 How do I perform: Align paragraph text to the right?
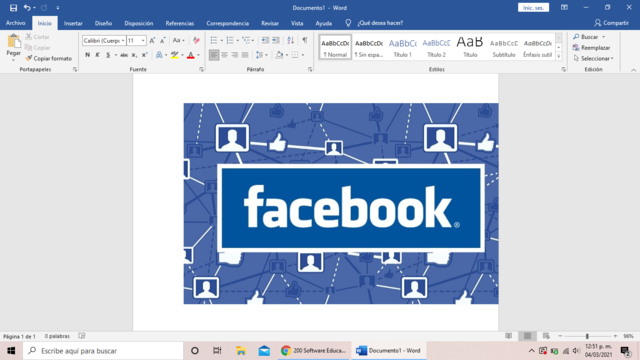pyautogui.click(x=234, y=55)
